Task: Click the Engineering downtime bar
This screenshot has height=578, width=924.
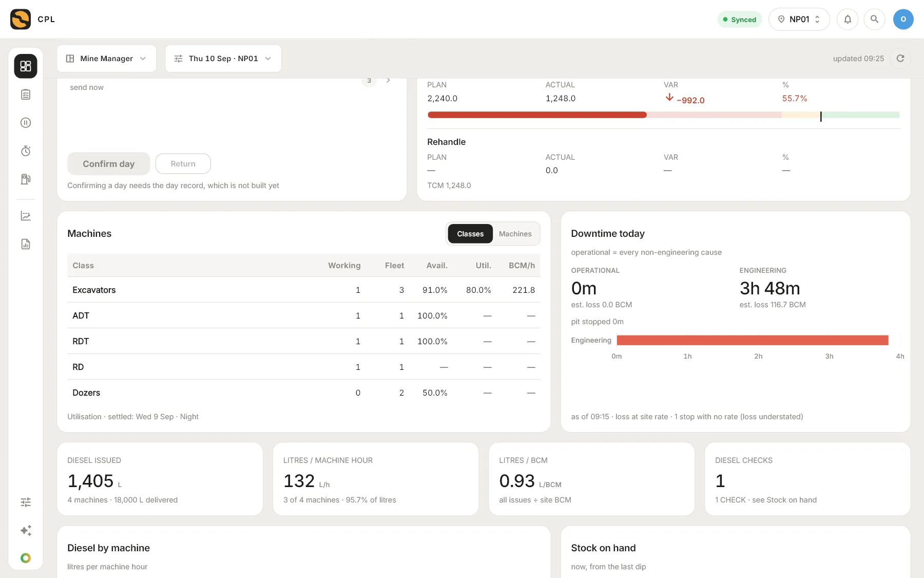Action: pos(753,340)
